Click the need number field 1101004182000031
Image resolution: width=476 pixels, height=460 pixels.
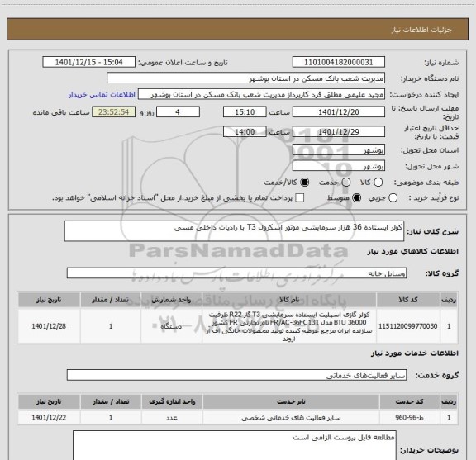[339, 62]
